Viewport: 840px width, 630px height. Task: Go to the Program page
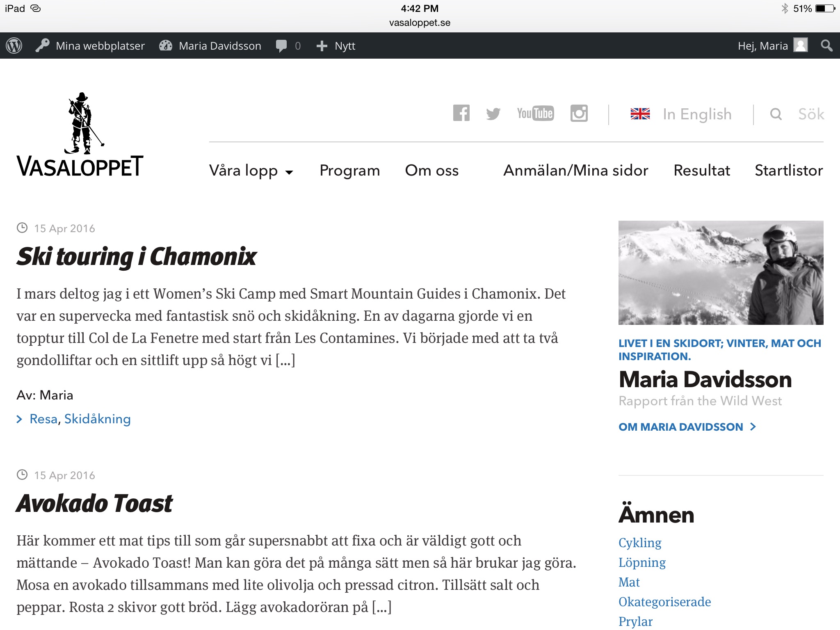pyautogui.click(x=350, y=170)
